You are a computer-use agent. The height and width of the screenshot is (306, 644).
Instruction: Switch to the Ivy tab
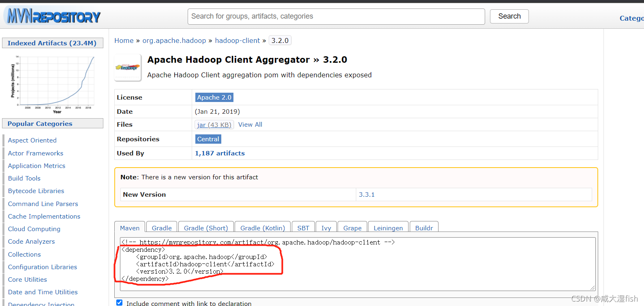[x=326, y=227]
